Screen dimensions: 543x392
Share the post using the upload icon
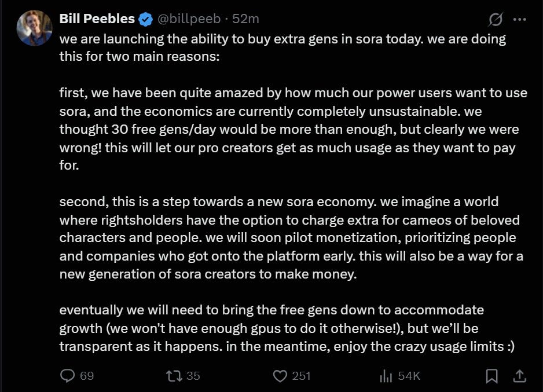click(518, 376)
